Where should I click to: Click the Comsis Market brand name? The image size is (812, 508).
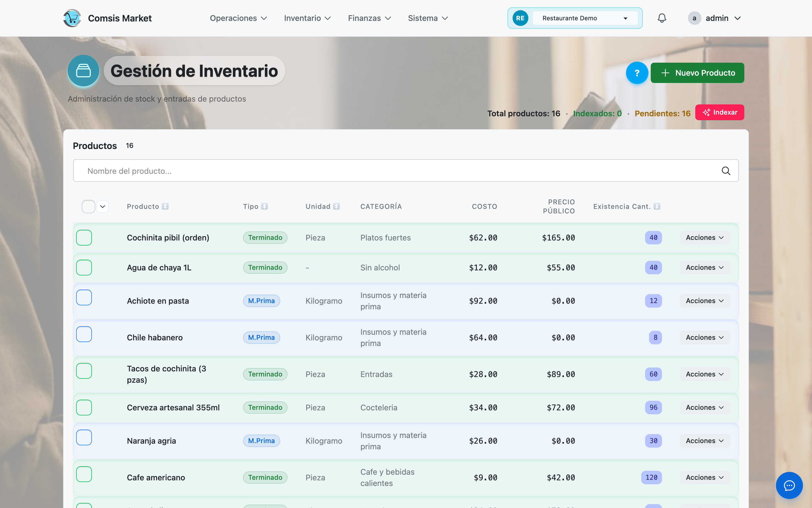point(120,18)
